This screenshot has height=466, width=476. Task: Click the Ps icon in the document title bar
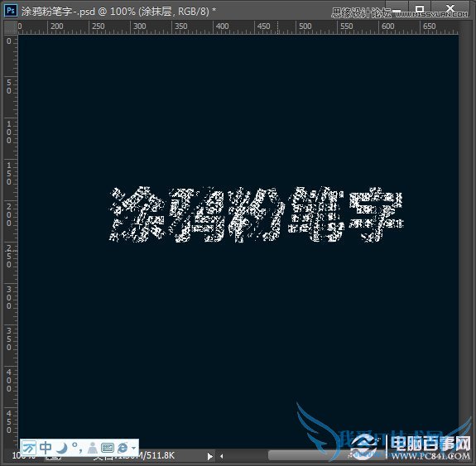click(x=11, y=11)
